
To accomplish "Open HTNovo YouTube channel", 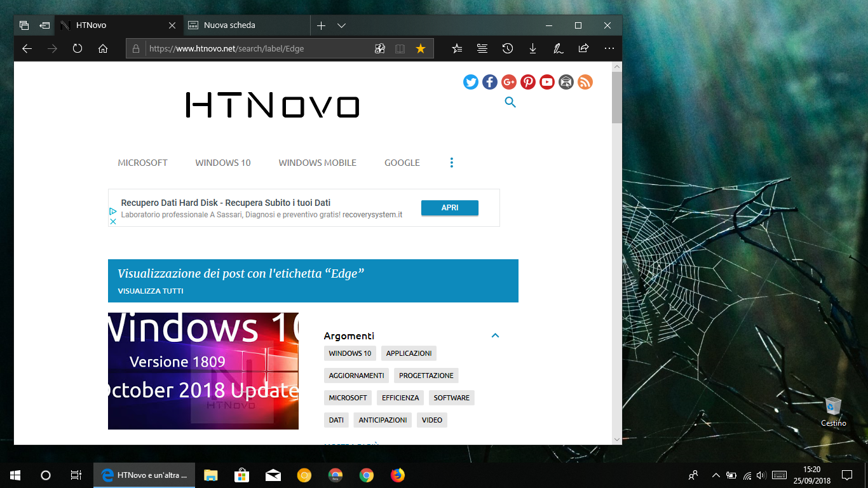I will click(x=547, y=82).
